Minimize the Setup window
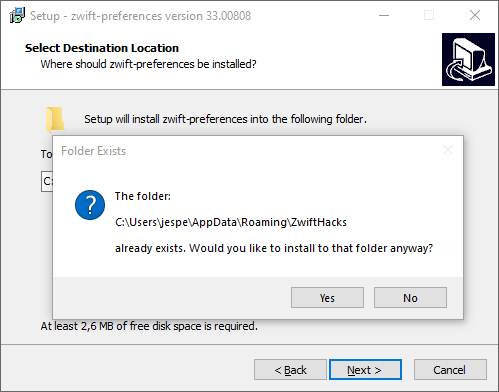The width and height of the screenshot is (499, 392). pos(384,15)
